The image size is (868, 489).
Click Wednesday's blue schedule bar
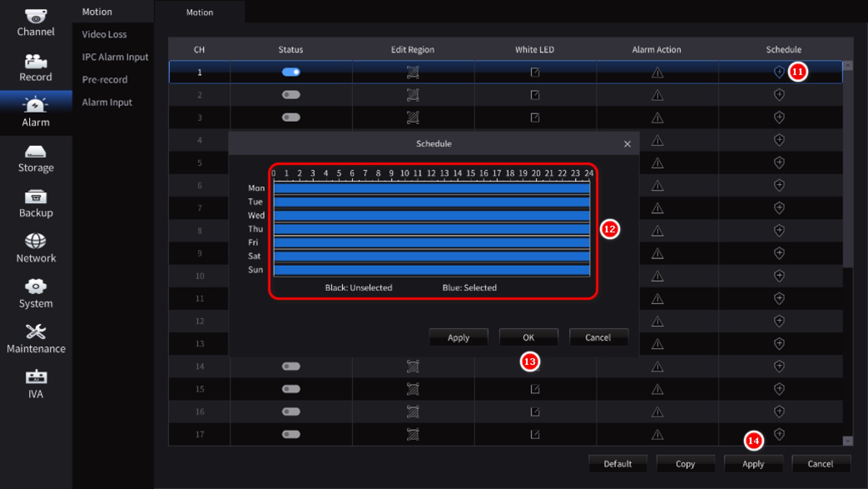pyautogui.click(x=431, y=215)
